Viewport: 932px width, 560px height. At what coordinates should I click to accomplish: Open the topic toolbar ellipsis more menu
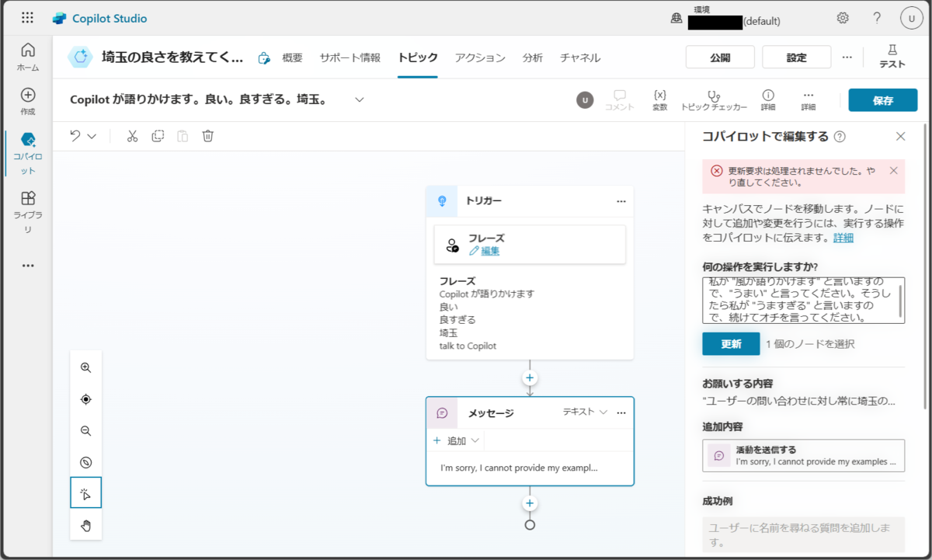coord(809,100)
